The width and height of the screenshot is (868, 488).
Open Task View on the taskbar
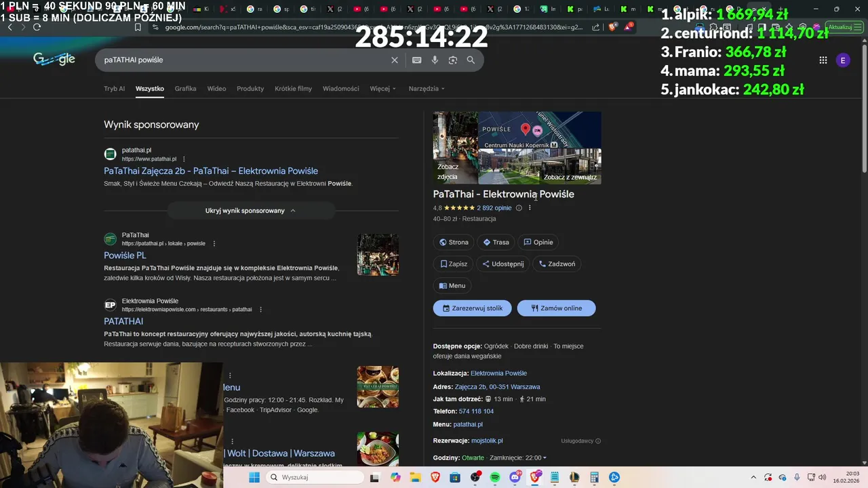pyautogui.click(x=374, y=477)
